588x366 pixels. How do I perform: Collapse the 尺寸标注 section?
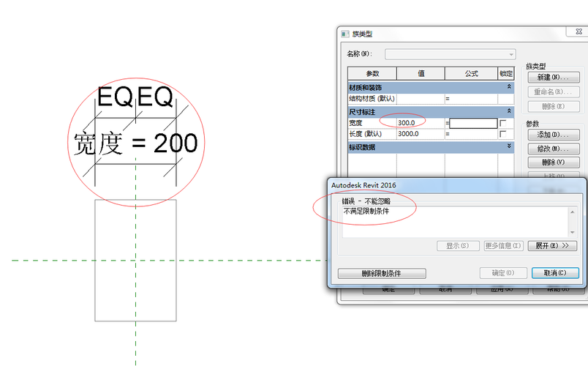click(509, 111)
